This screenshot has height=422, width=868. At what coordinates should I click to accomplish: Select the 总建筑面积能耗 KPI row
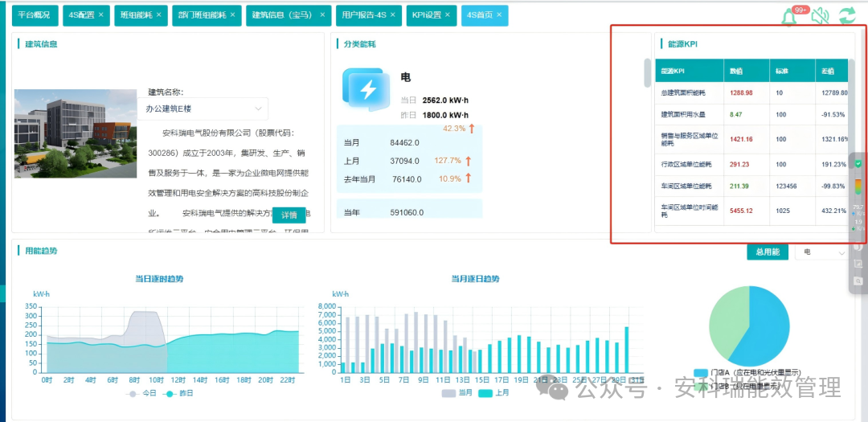pyautogui.click(x=751, y=93)
